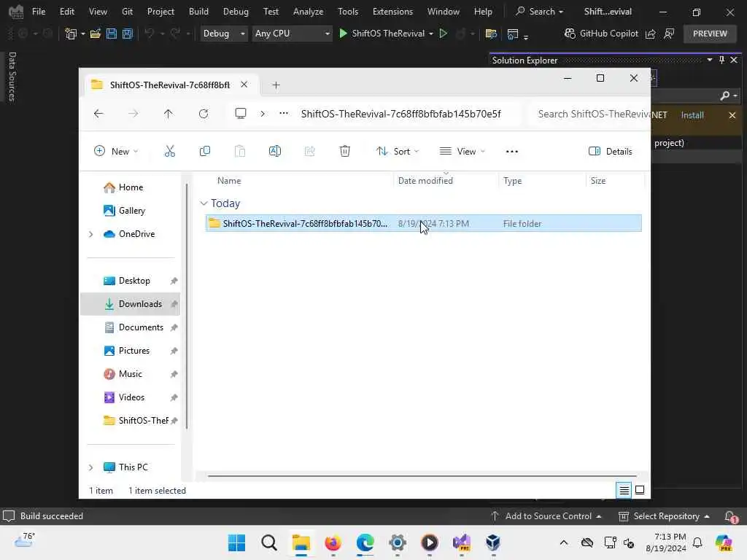Collapse the Today group in file list
The height and width of the screenshot is (560, 747).
tap(204, 203)
